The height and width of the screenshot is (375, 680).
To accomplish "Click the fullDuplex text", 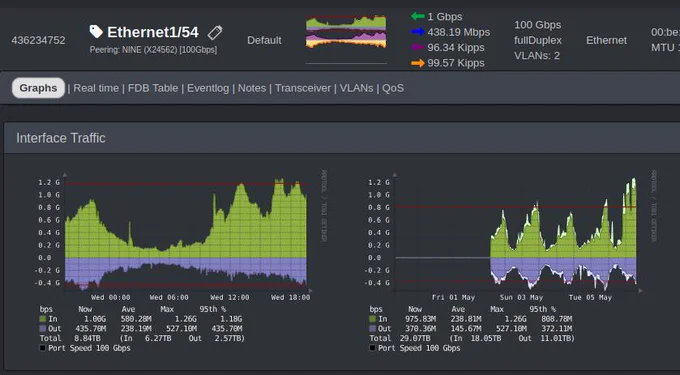I will 538,40.
